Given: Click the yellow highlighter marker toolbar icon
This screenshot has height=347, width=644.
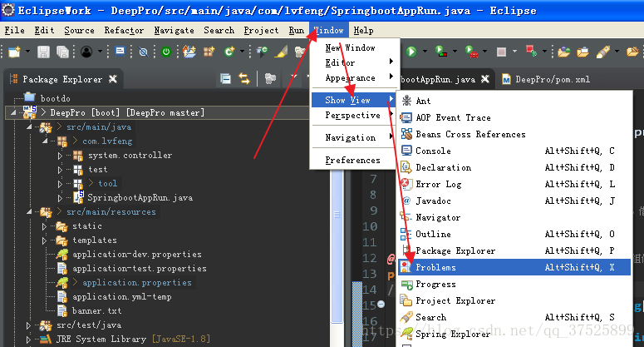Looking at the screenshot, I should (x=282, y=52).
